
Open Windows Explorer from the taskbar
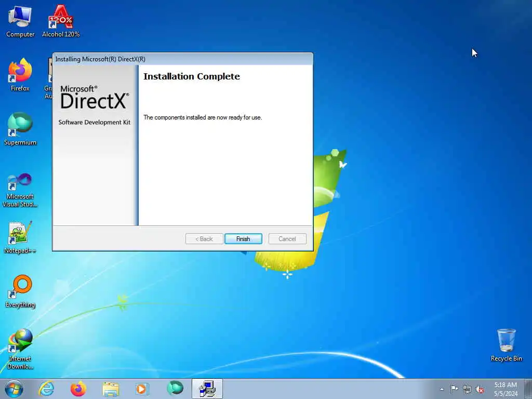[111, 389]
